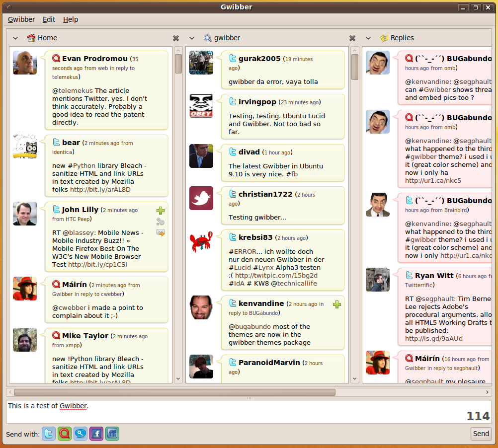Open the twitpic.com/15bg2d link in krebsi83's post

[276, 275]
